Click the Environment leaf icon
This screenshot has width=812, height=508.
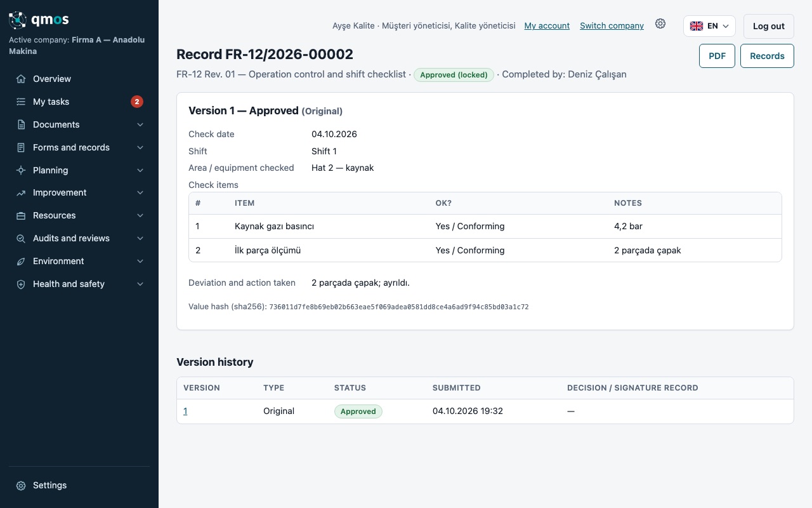(x=21, y=261)
